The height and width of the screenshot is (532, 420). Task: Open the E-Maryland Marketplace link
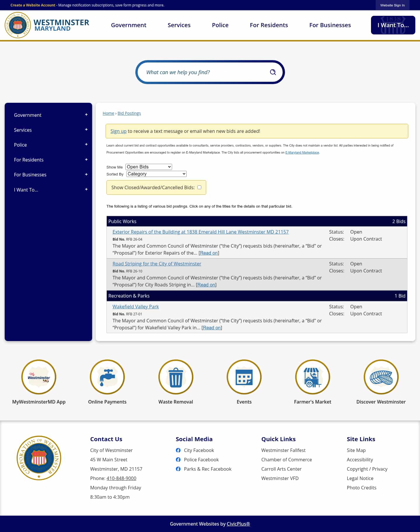click(302, 152)
